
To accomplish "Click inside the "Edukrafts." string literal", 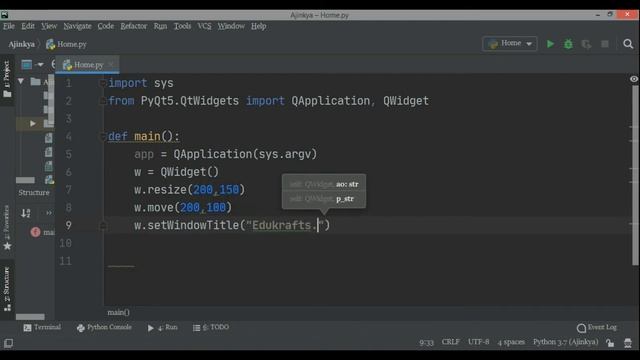I will click(284, 225).
